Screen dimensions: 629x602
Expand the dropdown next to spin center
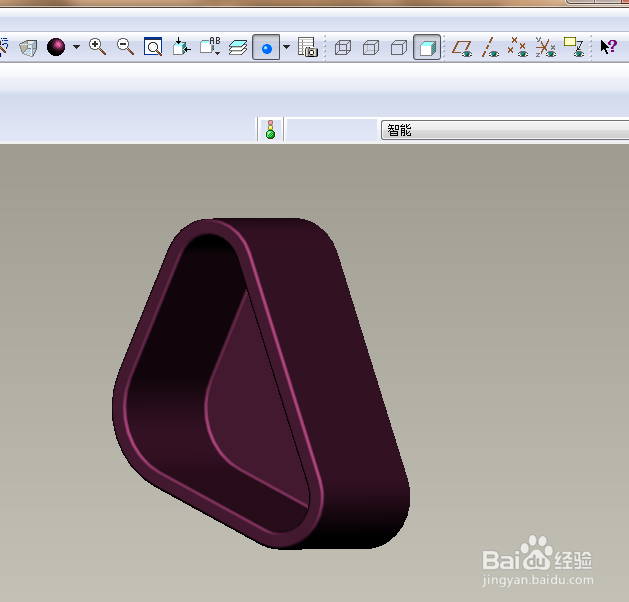(286, 47)
